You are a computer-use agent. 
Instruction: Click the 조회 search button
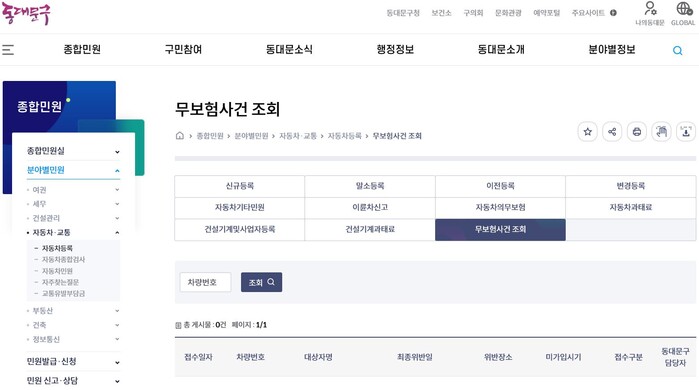(x=261, y=282)
